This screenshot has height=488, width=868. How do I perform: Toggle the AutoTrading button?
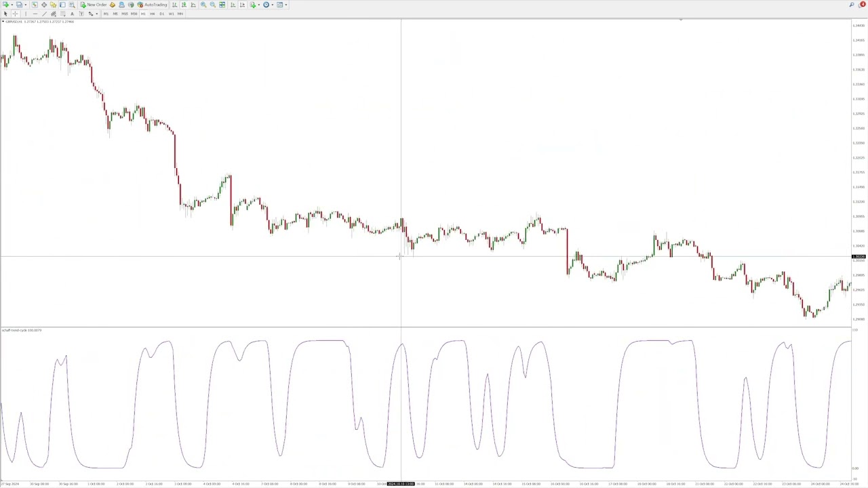tap(152, 5)
